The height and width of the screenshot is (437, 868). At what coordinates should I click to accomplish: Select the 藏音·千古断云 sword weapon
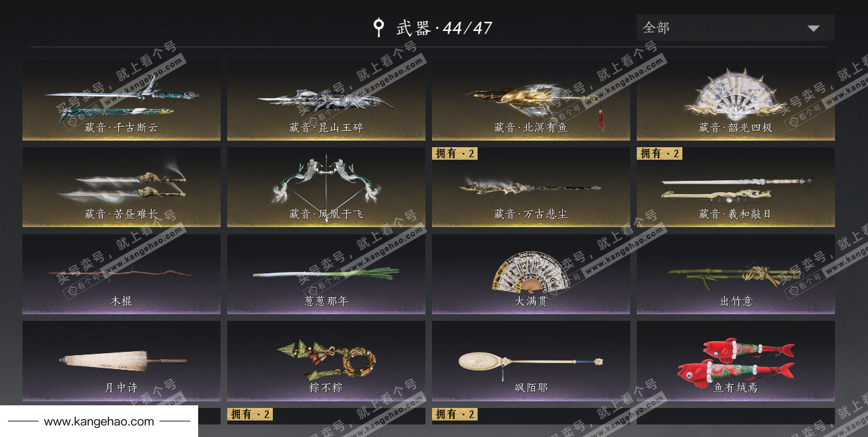point(122,100)
